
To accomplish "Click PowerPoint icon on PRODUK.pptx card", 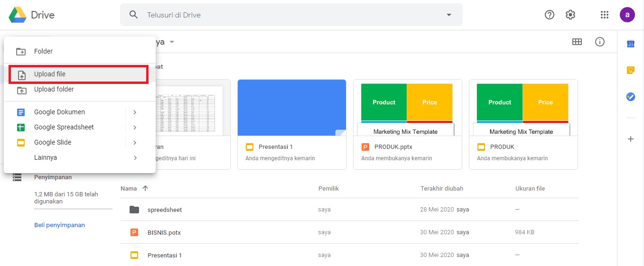I will [365, 147].
